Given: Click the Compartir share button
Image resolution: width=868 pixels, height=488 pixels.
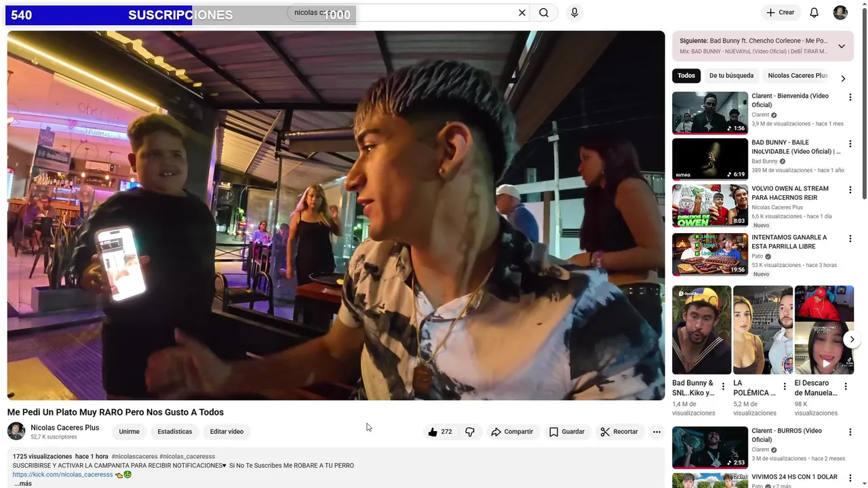Looking at the screenshot, I should (512, 432).
